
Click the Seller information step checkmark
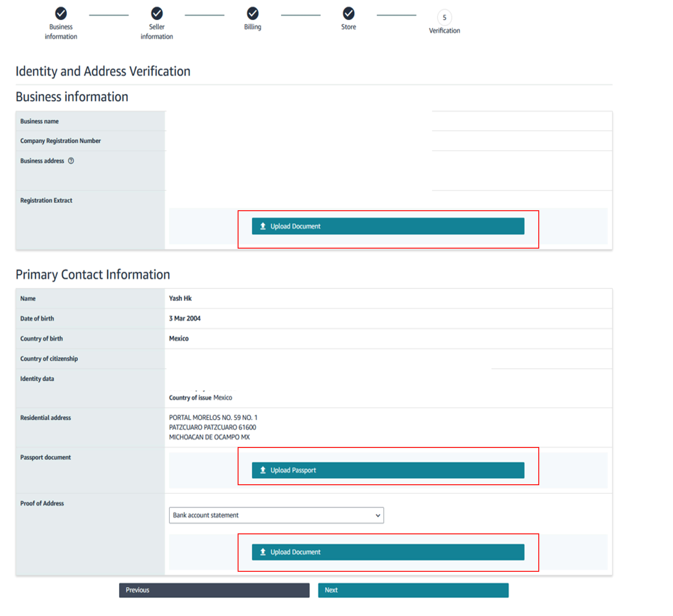click(157, 14)
